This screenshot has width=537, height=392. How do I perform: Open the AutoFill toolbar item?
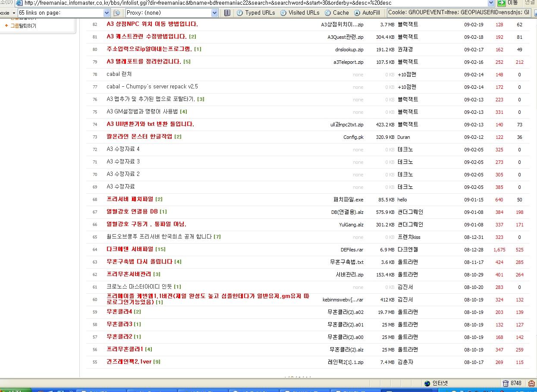[367, 13]
